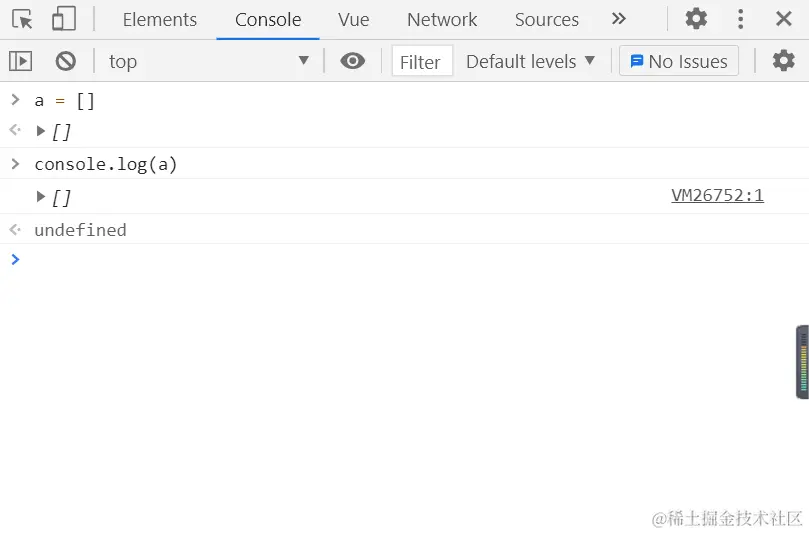The image size is (809, 534).
Task: Click the undefined return value
Action: (80, 230)
